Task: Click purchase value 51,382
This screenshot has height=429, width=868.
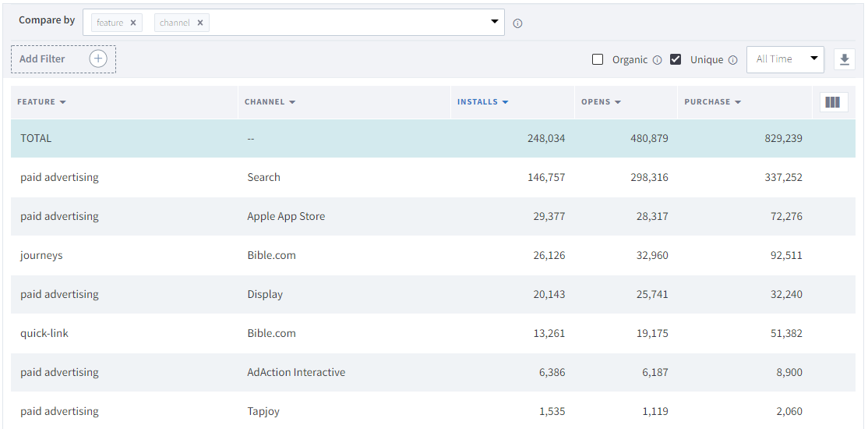Action: click(786, 333)
